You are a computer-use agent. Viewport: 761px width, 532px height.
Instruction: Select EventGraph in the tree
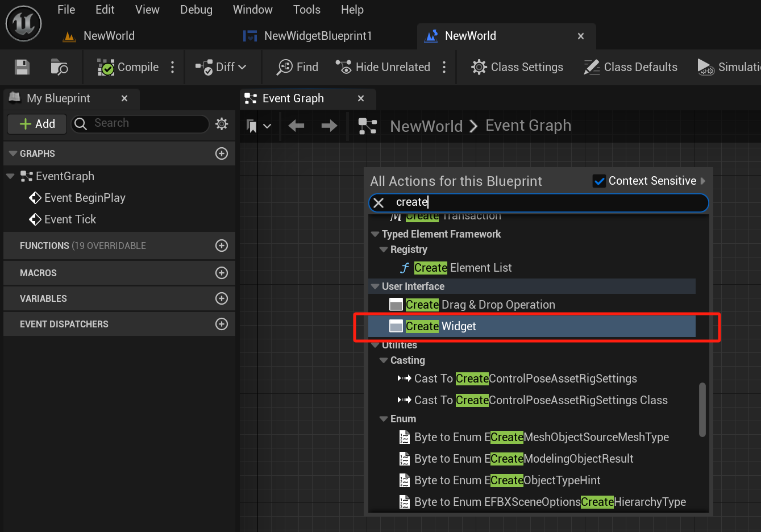(x=65, y=176)
